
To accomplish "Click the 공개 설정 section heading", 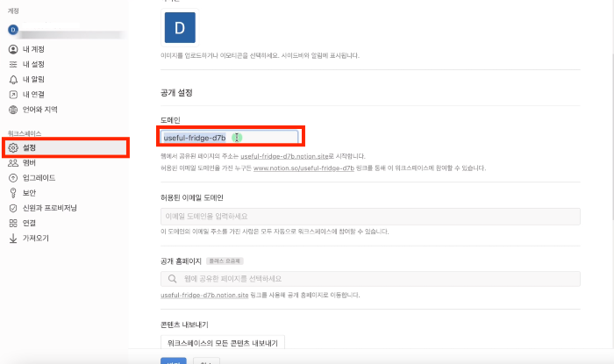I will 176,93.
